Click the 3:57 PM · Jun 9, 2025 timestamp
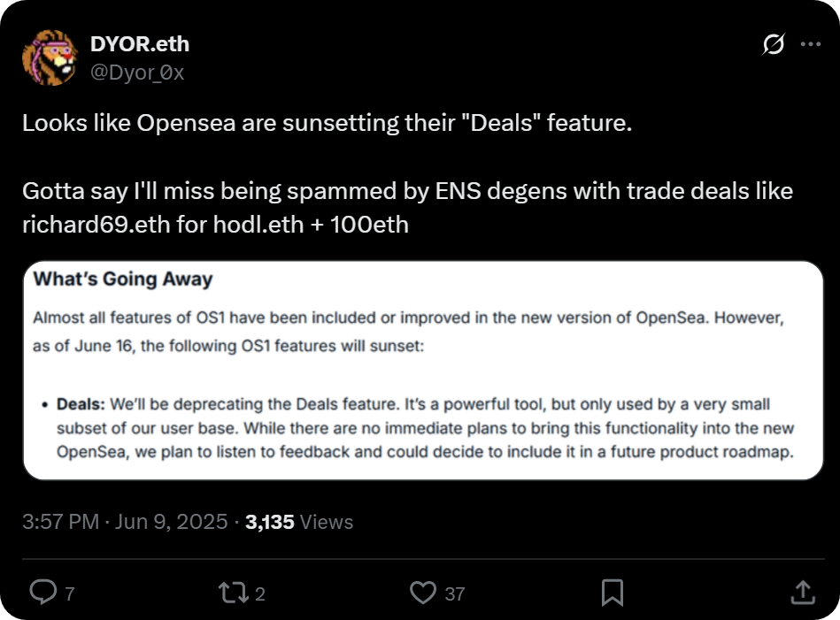The width and height of the screenshot is (840, 620). pos(125,522)
